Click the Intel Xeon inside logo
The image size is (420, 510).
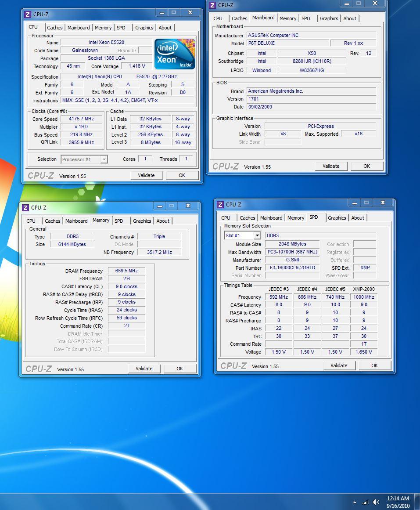pos(175,54)
